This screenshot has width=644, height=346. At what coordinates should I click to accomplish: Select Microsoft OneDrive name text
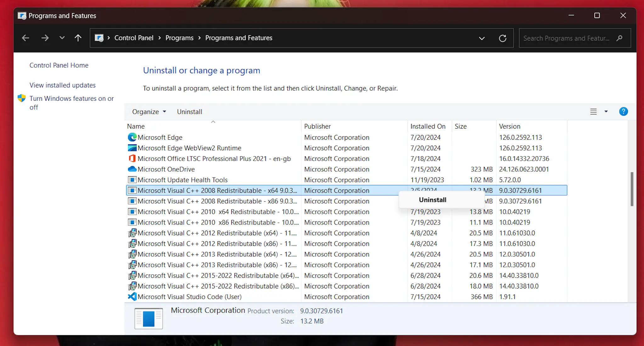(x=166, y=169)
